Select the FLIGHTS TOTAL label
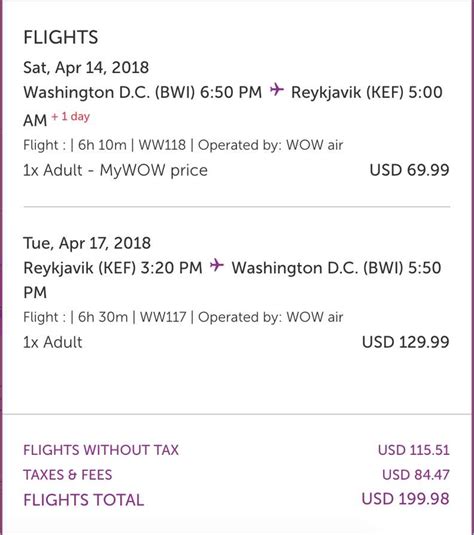 (84, 500)
